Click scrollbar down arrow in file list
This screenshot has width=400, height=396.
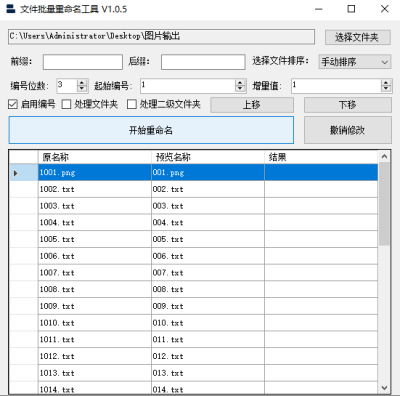pyautogui.click(x=384, y=388)
